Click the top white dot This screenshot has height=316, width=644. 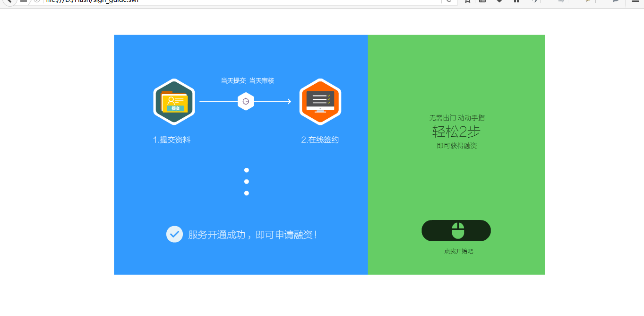[247, 170]
